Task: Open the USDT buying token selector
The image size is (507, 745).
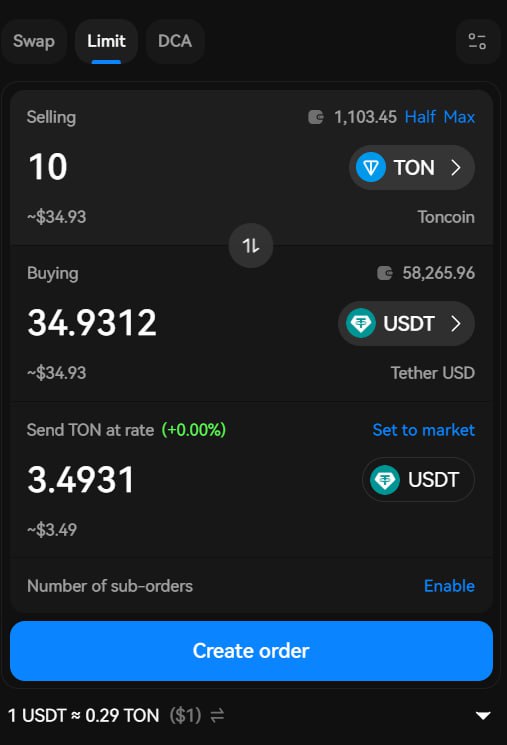Action: [406, 324]
